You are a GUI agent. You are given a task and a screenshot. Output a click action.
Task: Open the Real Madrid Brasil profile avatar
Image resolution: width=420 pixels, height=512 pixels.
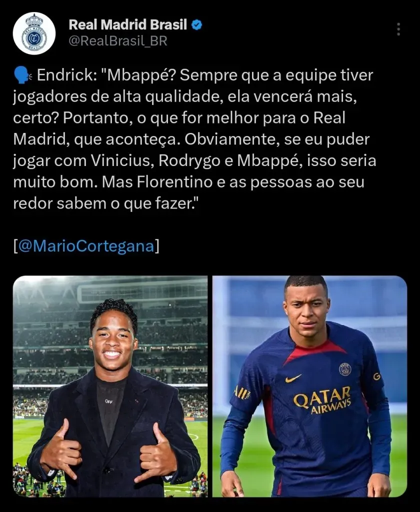(34, 33)
